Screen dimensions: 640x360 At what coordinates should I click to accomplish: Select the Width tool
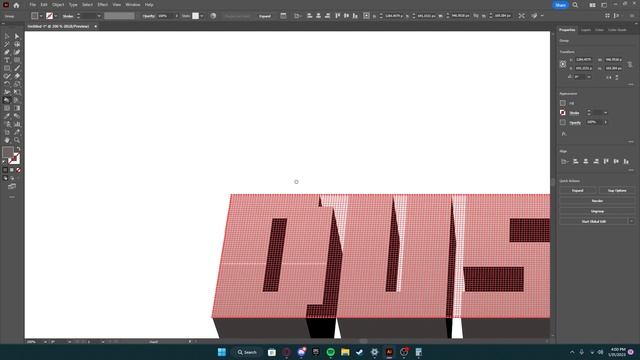pyautogui.click(x=7, y=92)
